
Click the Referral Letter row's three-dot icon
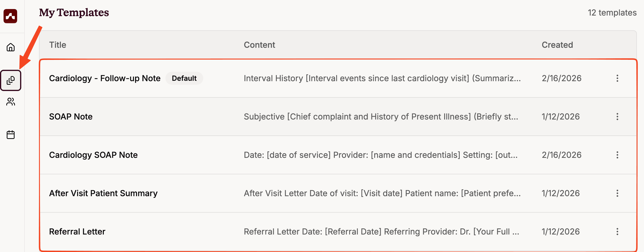tap(617, 232)
